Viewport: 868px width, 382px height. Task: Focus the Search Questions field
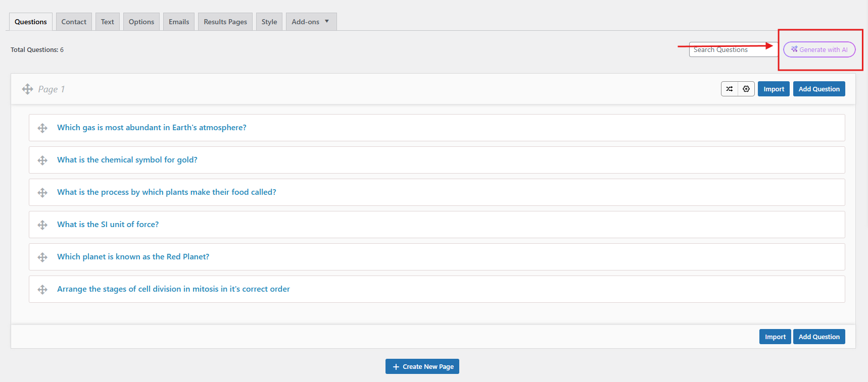pyautogui.click(x=733, y=49)
